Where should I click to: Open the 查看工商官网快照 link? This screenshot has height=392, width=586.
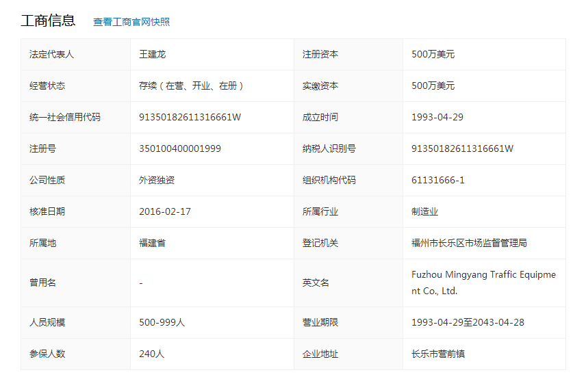pos(131,22)
